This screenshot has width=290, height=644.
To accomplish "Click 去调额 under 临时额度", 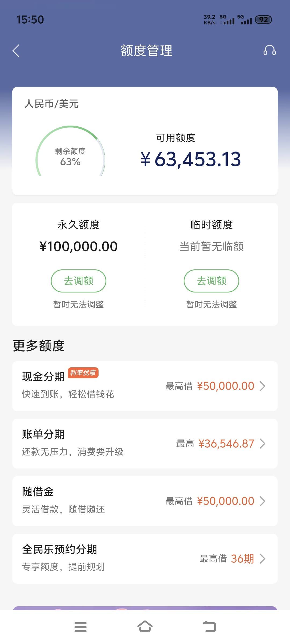I will (211, 281).
